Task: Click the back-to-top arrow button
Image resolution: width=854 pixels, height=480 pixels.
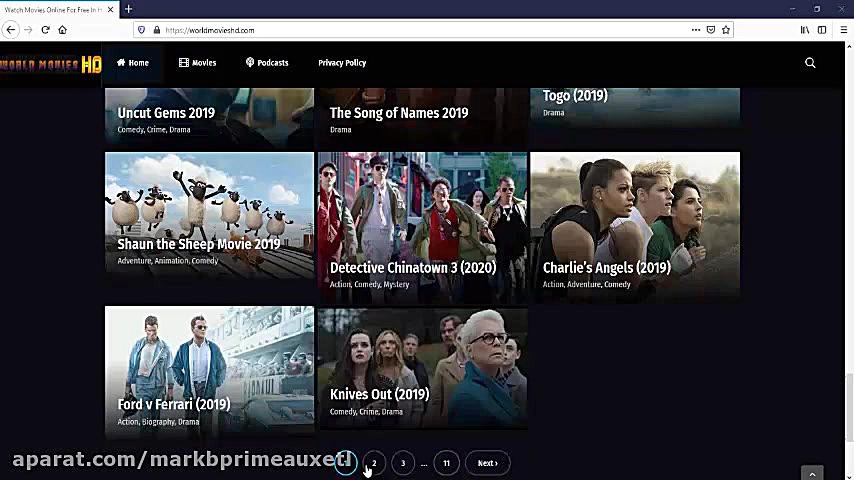Action: (812, 473)
